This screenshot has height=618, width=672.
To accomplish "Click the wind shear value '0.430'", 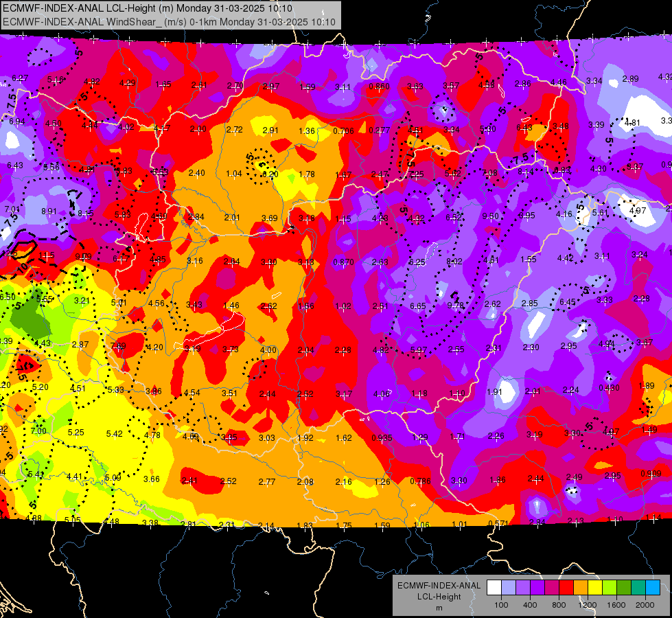I will [609, 388].
